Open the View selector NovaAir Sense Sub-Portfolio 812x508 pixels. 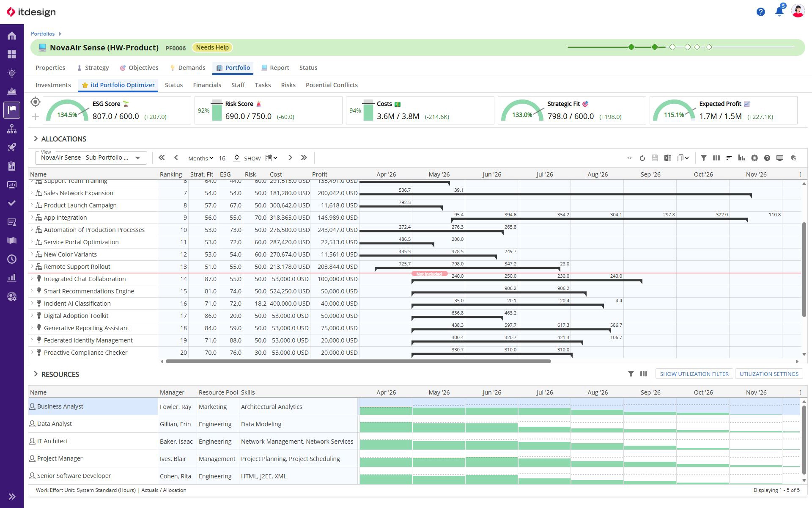click(x=91, y=157)
